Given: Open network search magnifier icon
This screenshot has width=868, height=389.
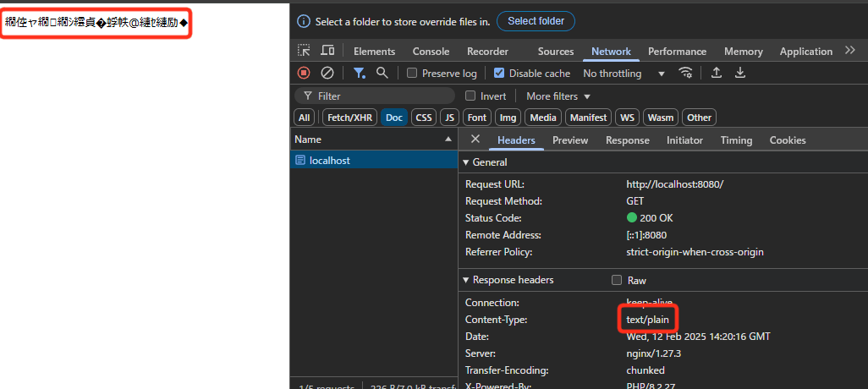Looking at the screenshot, I should point(382,74).
